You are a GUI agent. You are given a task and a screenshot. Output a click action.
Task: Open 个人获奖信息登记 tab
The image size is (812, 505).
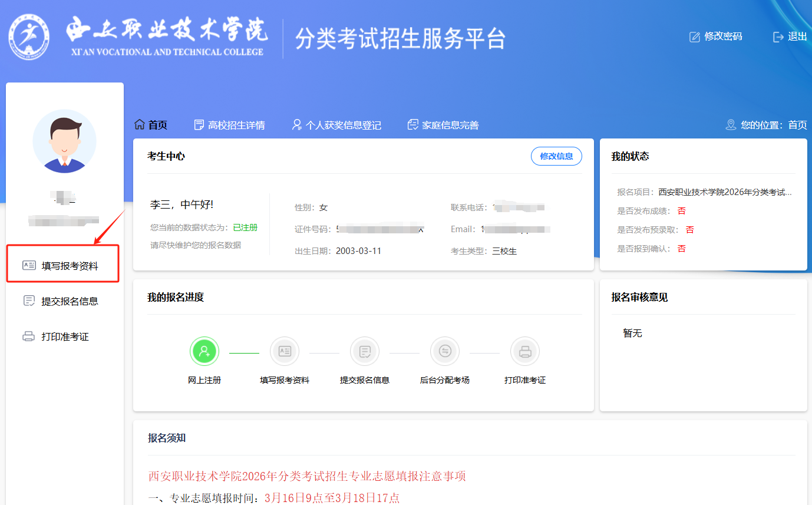[x=336, y=125]
